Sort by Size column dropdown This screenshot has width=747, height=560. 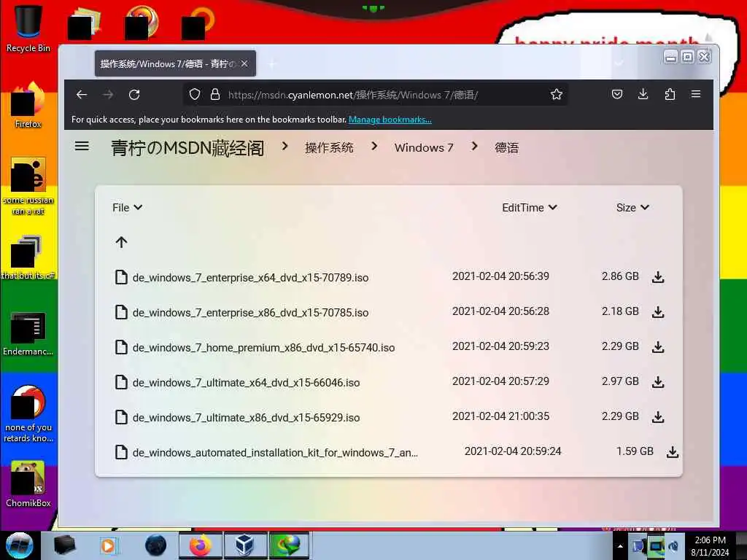[632, 208]
